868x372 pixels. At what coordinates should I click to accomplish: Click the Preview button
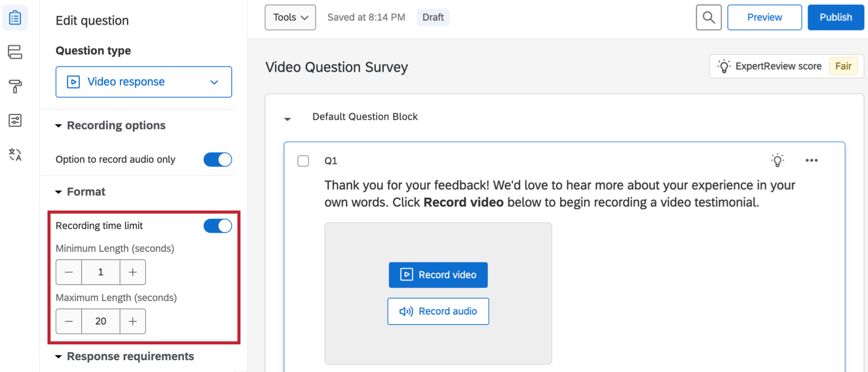(x=764, y=17)
